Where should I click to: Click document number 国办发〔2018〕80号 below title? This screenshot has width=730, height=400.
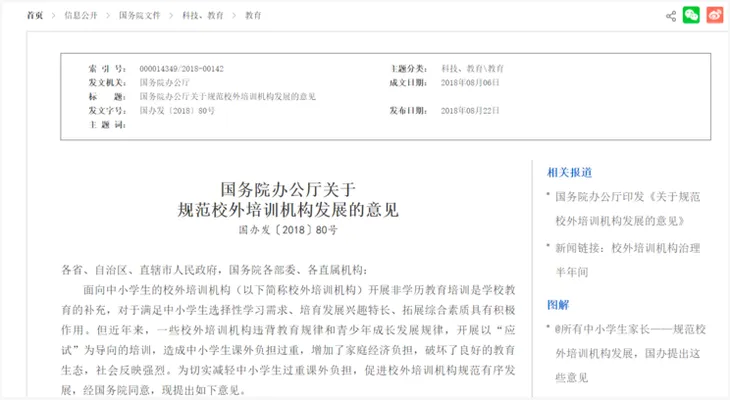288,230
